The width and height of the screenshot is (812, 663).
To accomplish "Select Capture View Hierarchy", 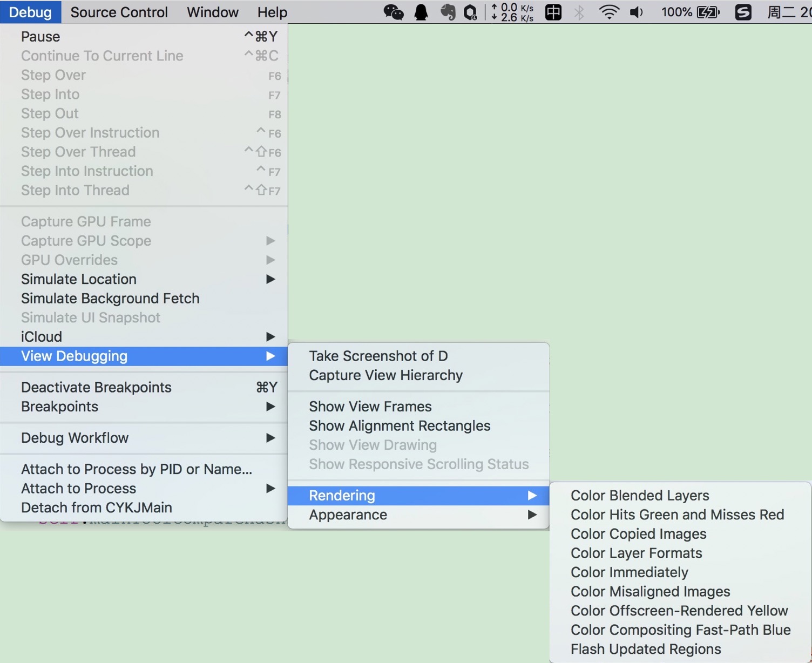I will (x=418, y=376).
